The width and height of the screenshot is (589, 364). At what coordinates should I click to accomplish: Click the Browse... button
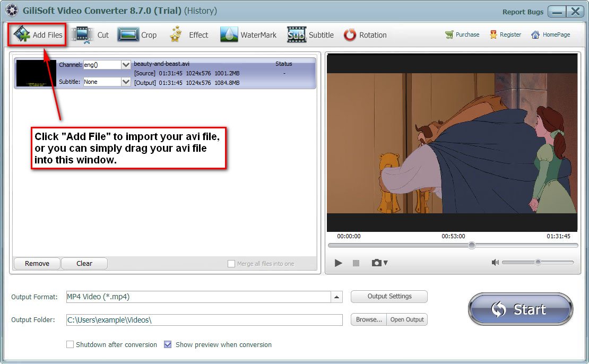click(368, 319)
